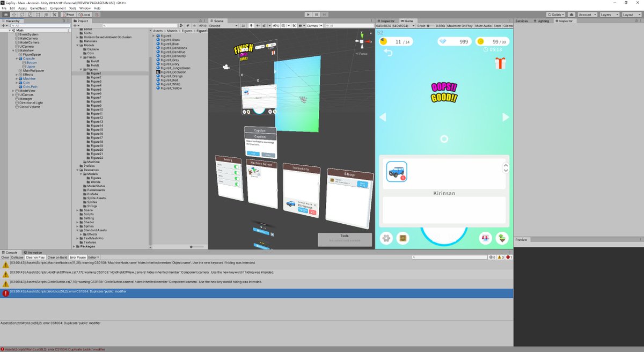Click the Pause button in the toolbar

317,14
